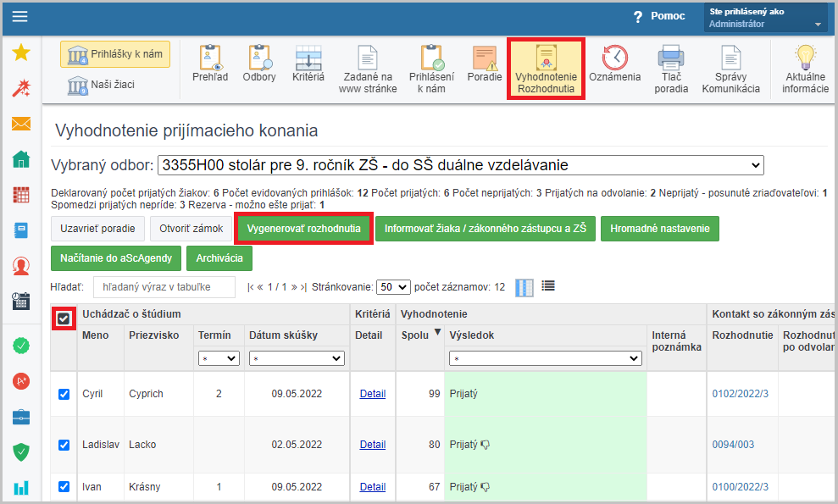Toggle the select-all header checkbox
Image resolution: width=838 pixels, height=504 pixels.
tap(64, 319)
